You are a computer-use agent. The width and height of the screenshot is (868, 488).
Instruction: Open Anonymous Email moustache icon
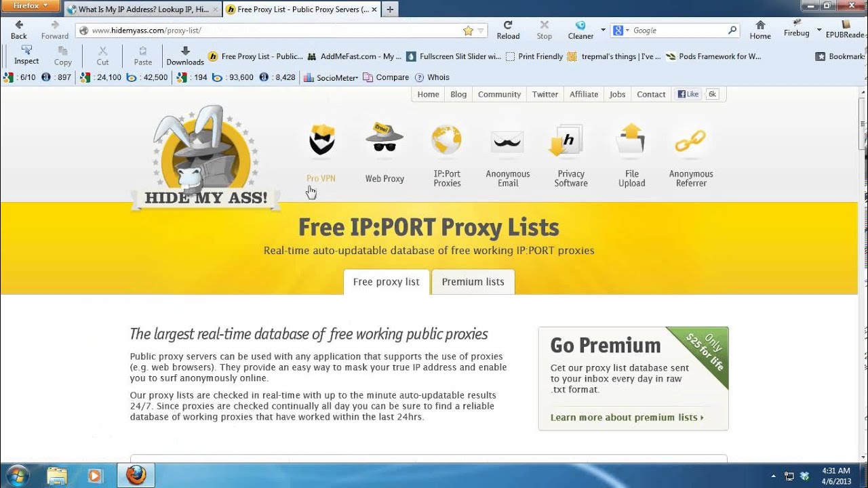pyautogui.click(x=507, y=142)
